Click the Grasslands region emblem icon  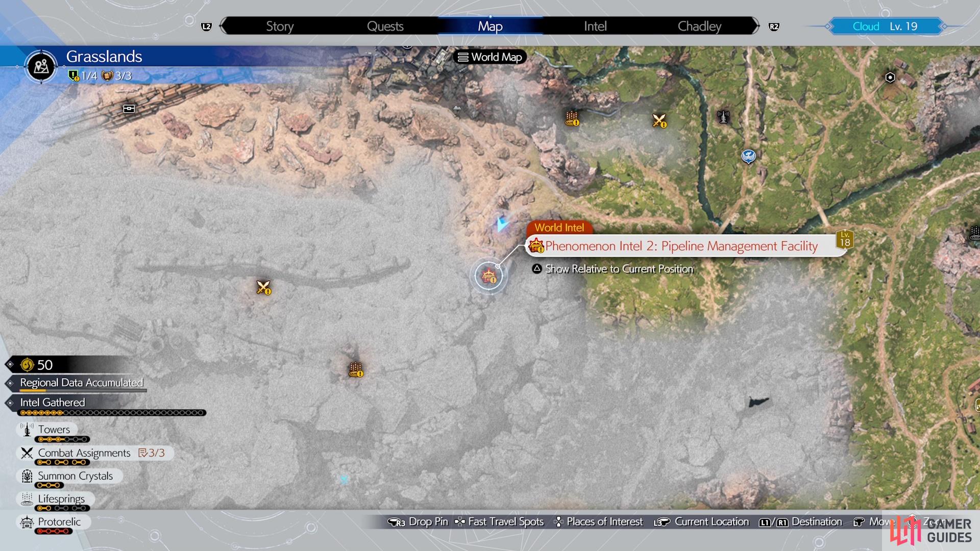[x=41, y=66]
